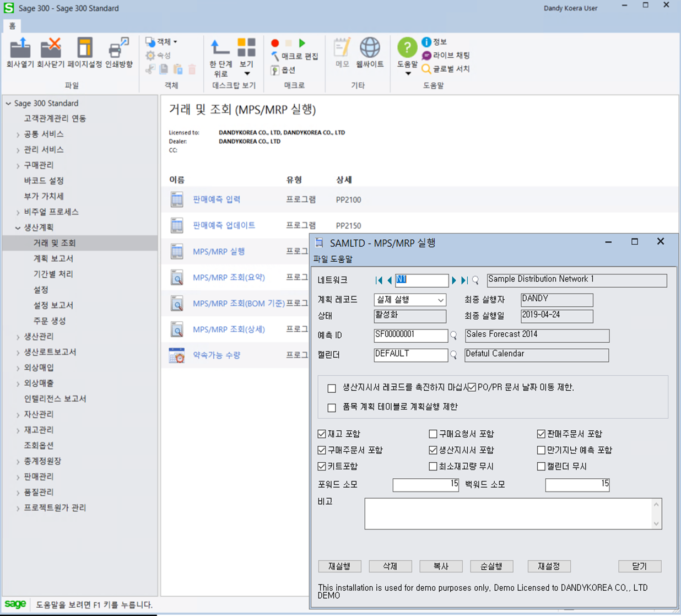Open 글로벌 서치 (global search)
This screenshot has height=616, width=681.
(x=446, y=69)
